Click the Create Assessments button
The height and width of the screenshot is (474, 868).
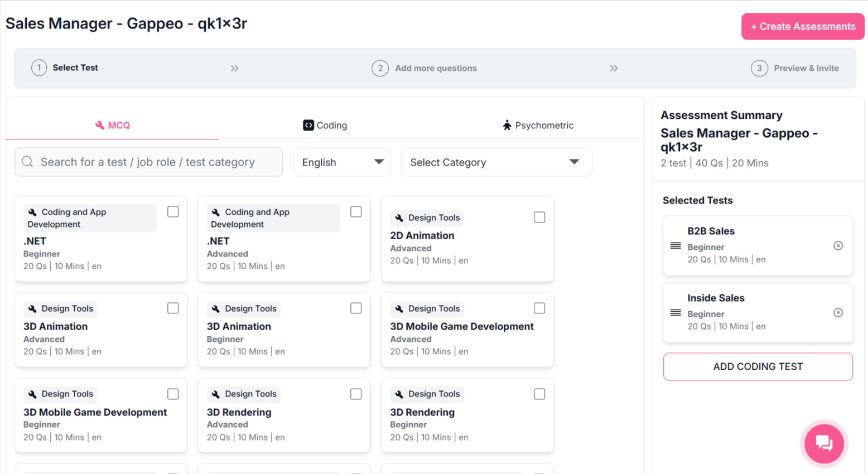[802, 27]
